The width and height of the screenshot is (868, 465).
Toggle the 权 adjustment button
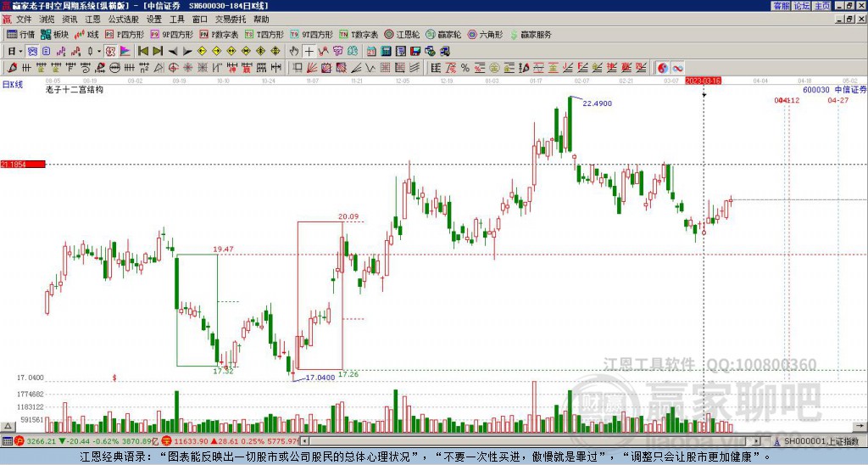tap(110, 52)
